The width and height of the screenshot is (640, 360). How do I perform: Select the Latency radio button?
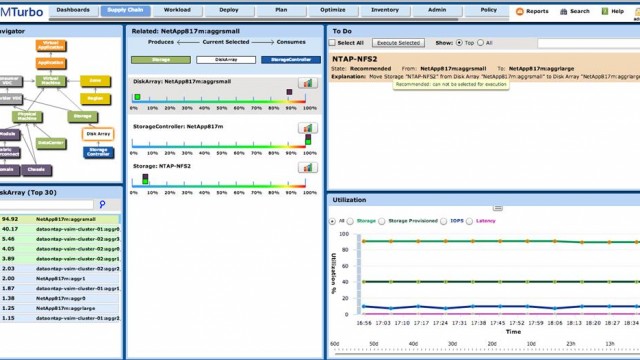tap(469, 221)
